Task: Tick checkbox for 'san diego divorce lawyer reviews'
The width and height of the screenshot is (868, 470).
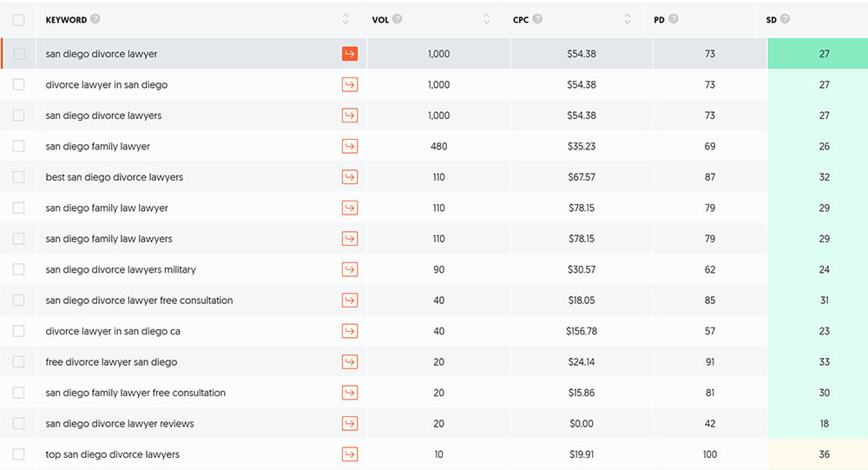Action: [x=19, y=424]
